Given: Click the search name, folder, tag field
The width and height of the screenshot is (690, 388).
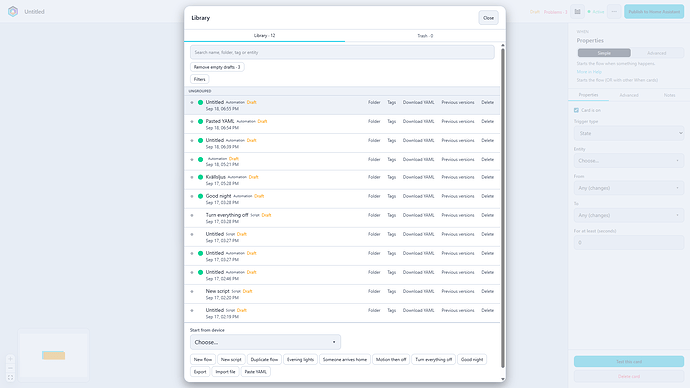Looking at the screenshot, I should pos(342,52).
